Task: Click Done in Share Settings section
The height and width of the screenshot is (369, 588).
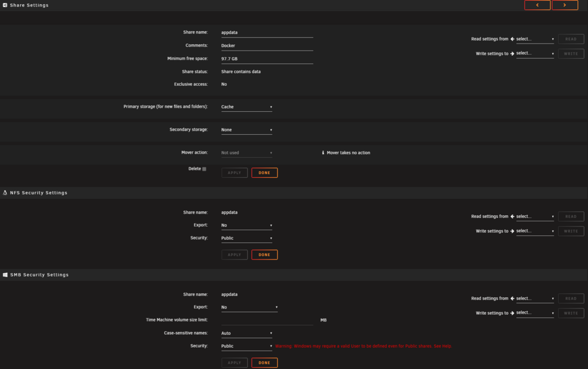Action: 265,172
